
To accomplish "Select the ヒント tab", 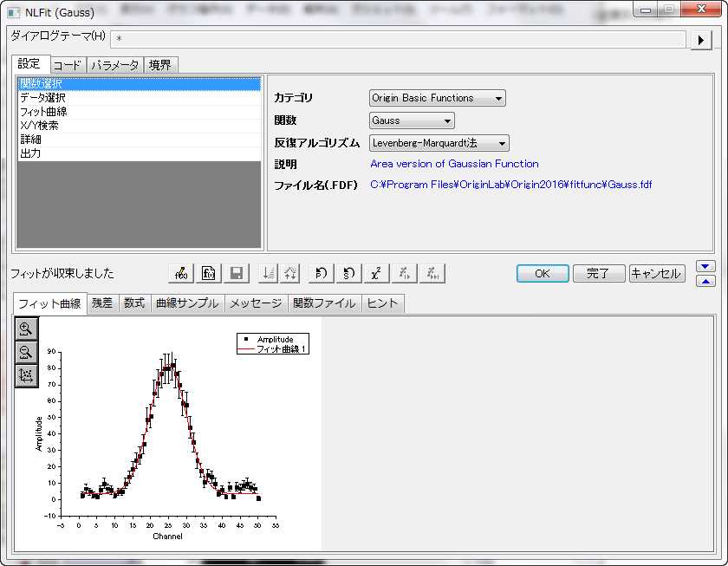I will tap(382, 303).
